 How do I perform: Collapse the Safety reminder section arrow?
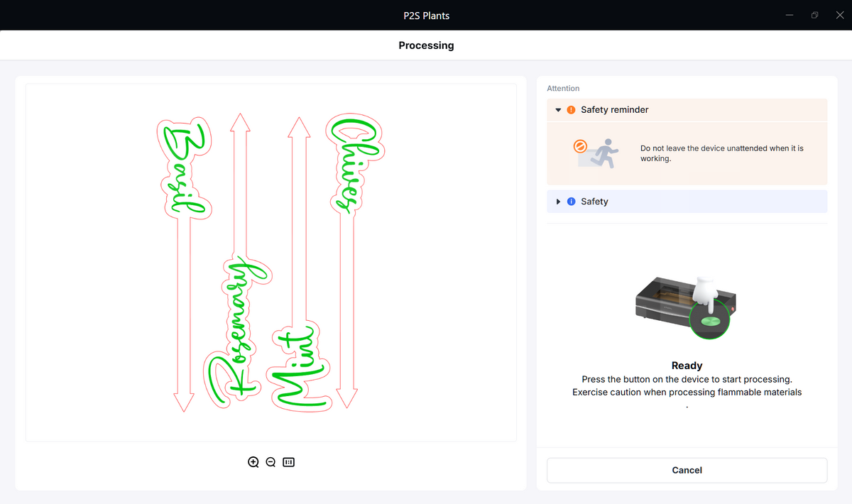(x=558, y=110)
